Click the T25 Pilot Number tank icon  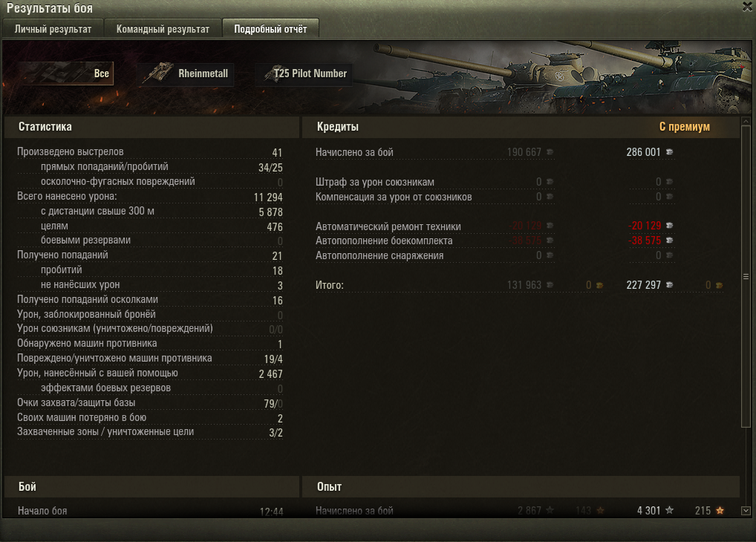click(x=274, y=74)
